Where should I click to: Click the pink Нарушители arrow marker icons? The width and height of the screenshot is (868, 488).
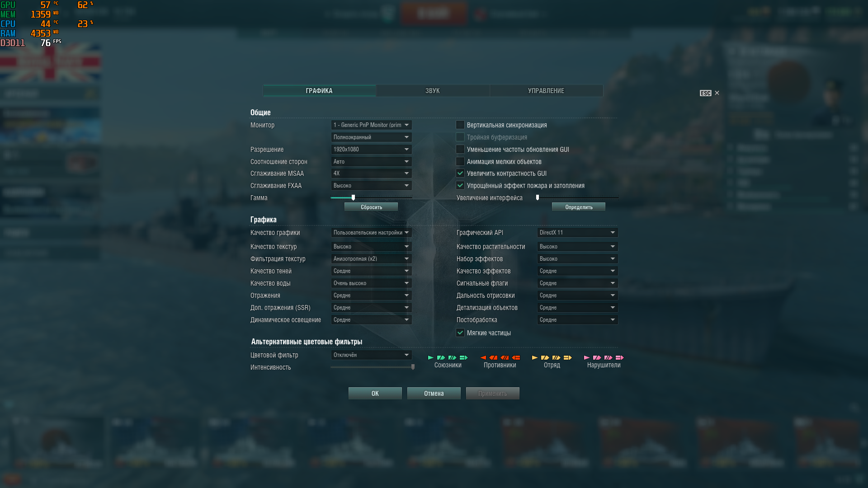point(604,357)
